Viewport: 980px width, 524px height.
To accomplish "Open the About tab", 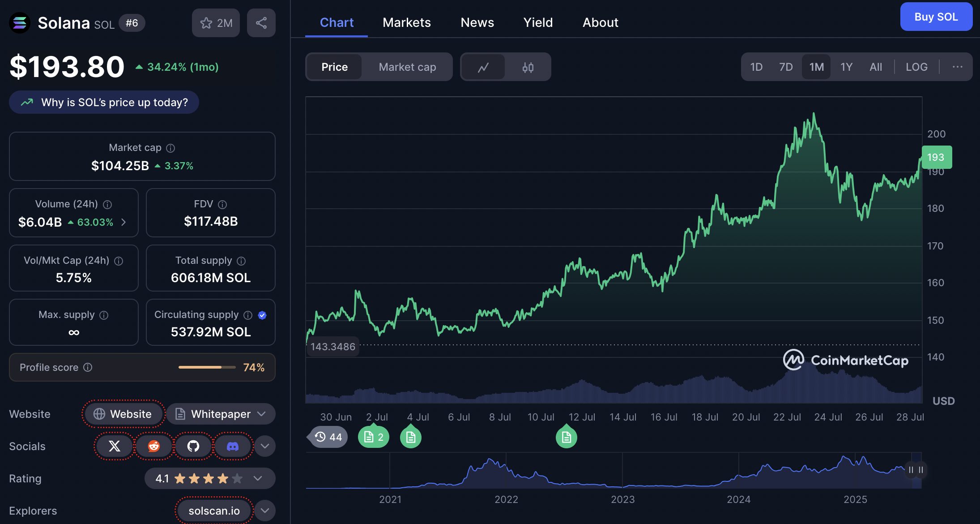I will pos(601,22).
